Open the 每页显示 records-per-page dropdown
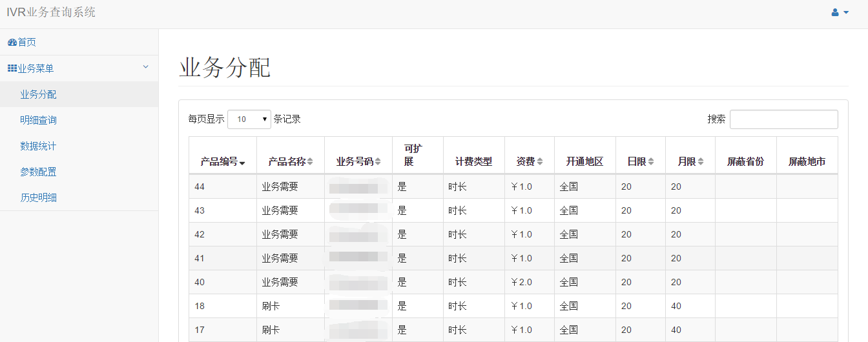Image resolution: width=868 pixels, height=342 pixels. tap(249, 119)
